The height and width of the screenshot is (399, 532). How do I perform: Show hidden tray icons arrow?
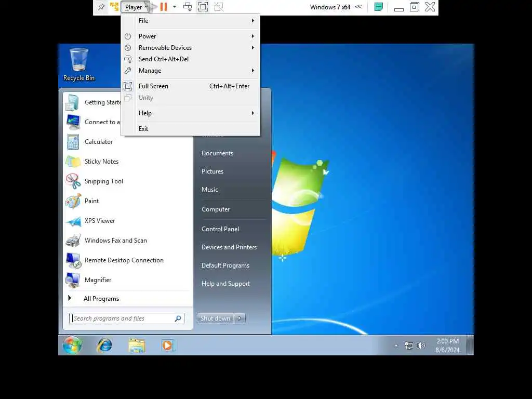point(396,345)
